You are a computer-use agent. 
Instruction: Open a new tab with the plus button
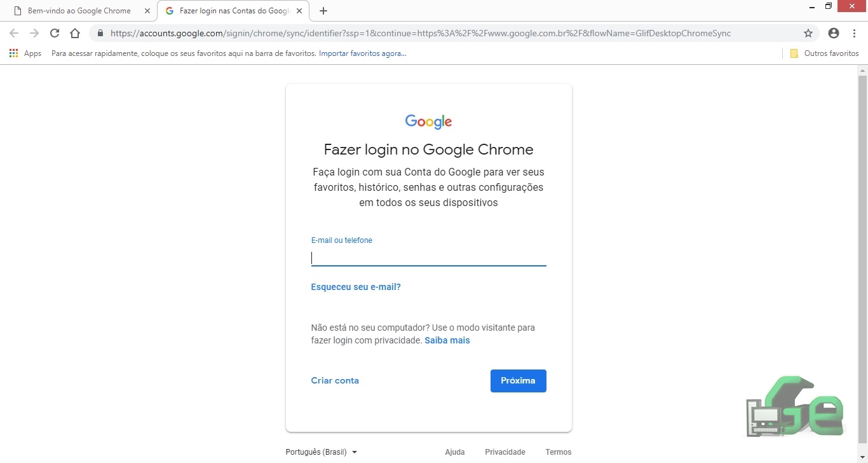[x=323, y=11]
